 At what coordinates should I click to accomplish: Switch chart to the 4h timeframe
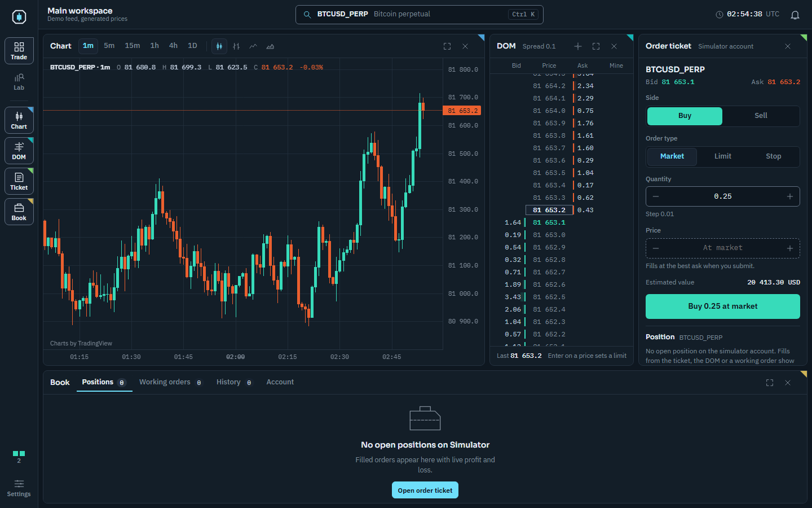coord(173,46)
